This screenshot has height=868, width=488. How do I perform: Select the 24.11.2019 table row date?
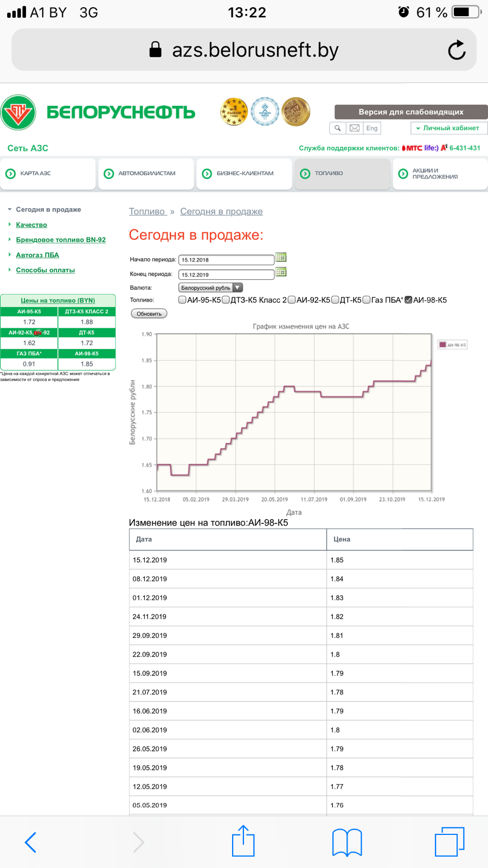pos(150,617)
